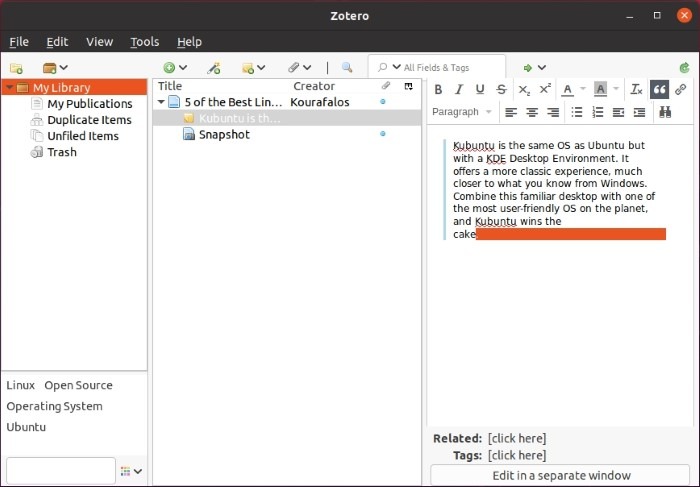Image resolution: width=700 pixels, height=487 pixels.
Task: Align text left
Action: 511,112
